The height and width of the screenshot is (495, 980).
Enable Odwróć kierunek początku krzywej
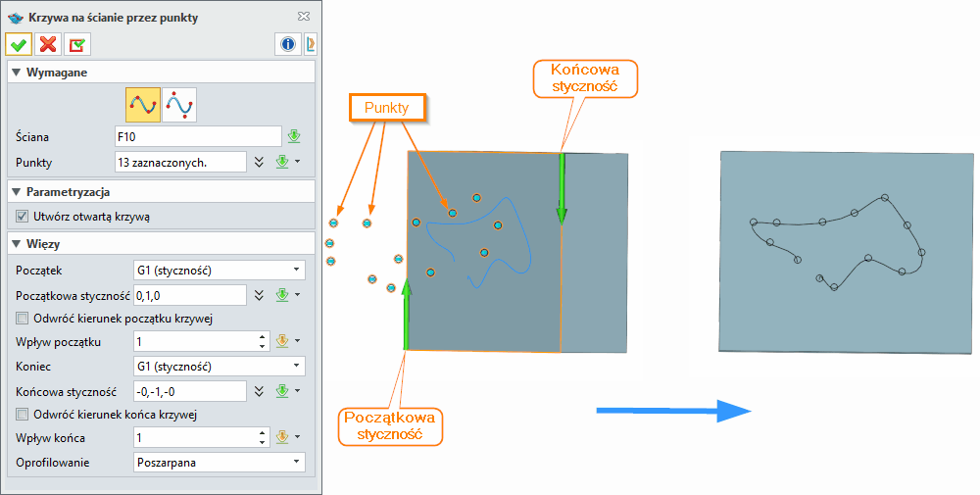(24, 318)
